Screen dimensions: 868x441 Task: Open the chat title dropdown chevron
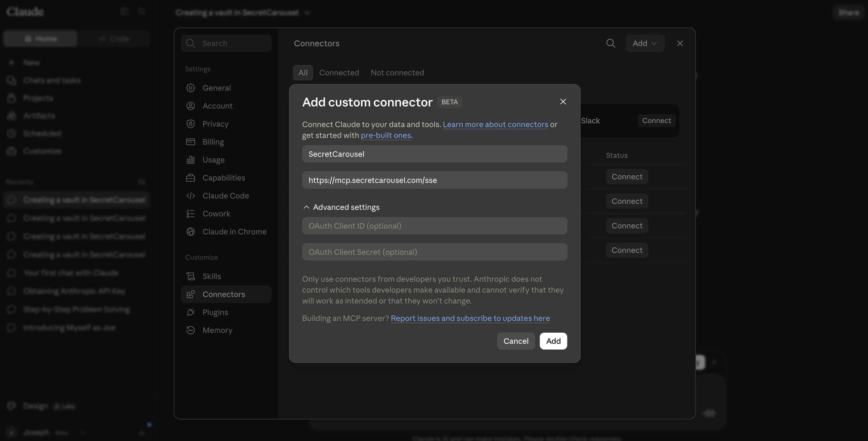point(307,13)
